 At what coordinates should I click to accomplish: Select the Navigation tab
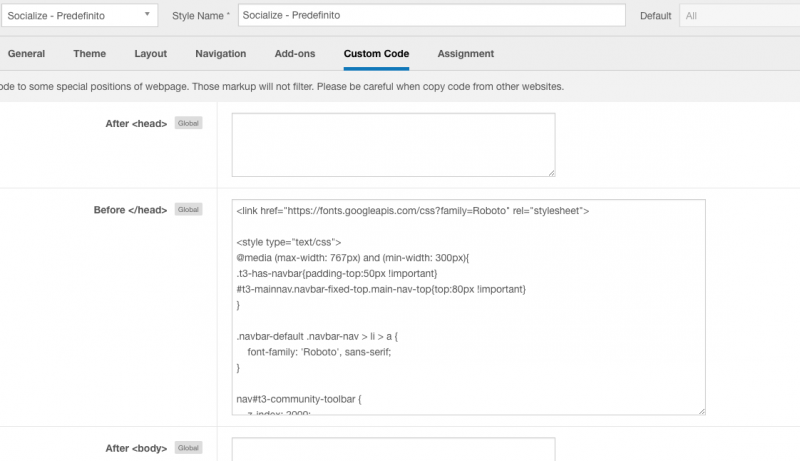[x=220, y=54]
